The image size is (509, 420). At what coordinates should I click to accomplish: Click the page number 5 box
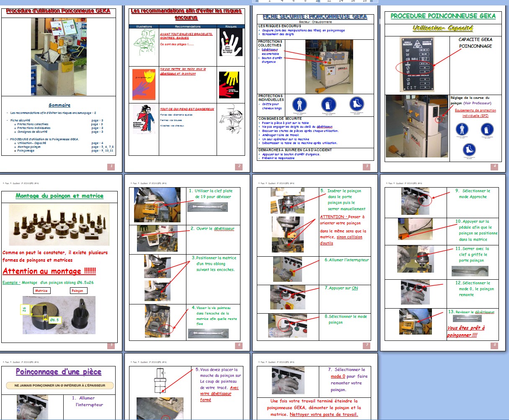pyautogui.click(x=111, y=345)
